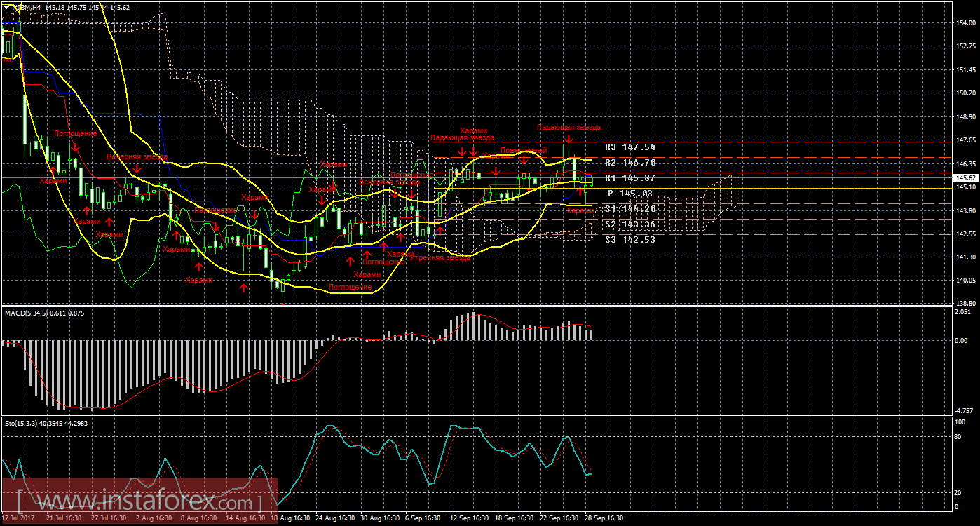This screenshot has height=526, width=980.
Task: Click the 80 level on the Stochastic scale
Action: (959, 436)
